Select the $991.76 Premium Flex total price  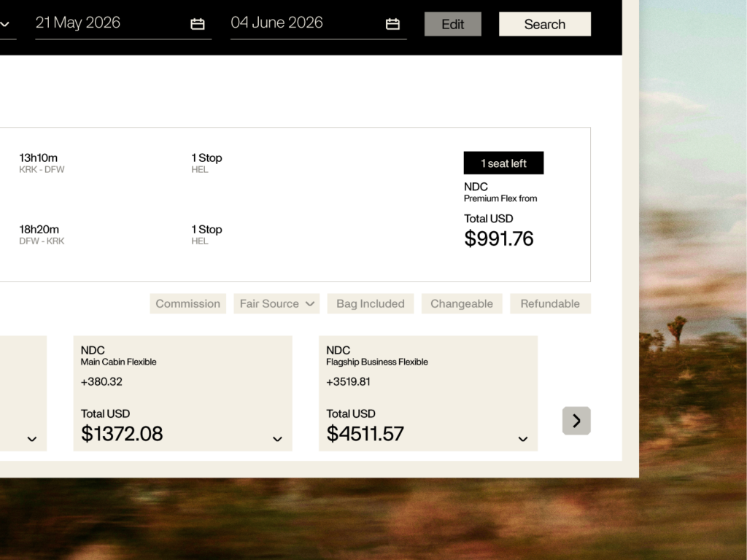(x=499, y=238)
